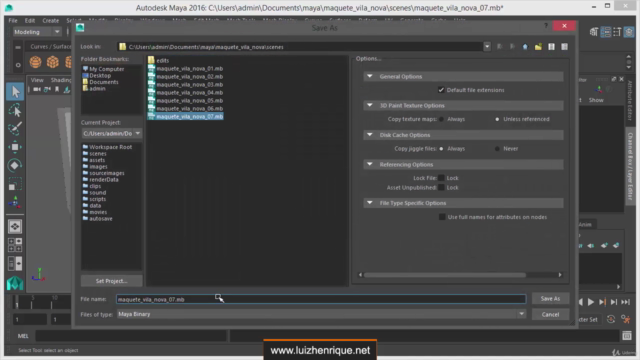Click the polygon cube shelf icon

53,62
